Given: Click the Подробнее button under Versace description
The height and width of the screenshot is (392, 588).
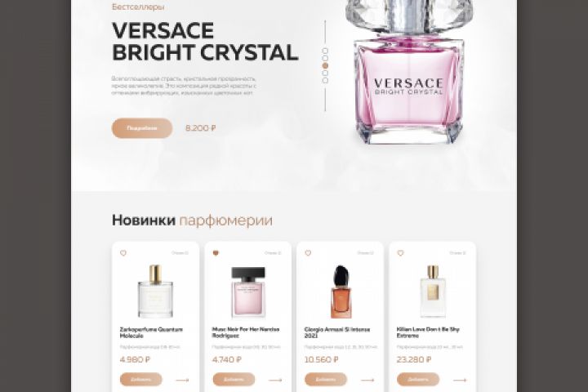Looking at the screenshot, I should tap(142, 128).
